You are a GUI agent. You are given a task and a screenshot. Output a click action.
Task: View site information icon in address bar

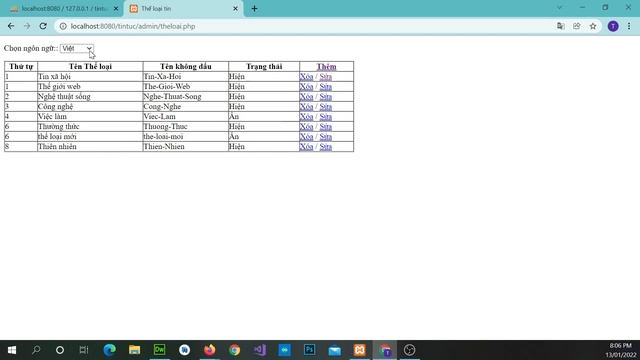[63, 26]
